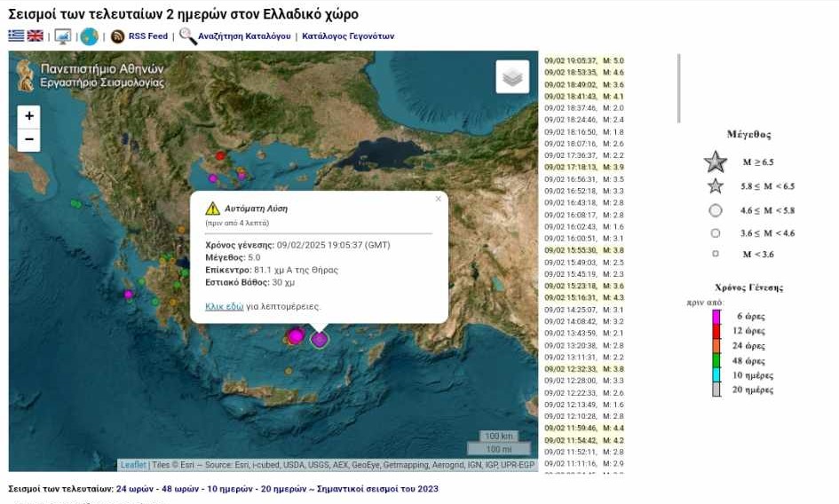Select event 09/02 18:49:02 M: 3.6

[584, 84]
